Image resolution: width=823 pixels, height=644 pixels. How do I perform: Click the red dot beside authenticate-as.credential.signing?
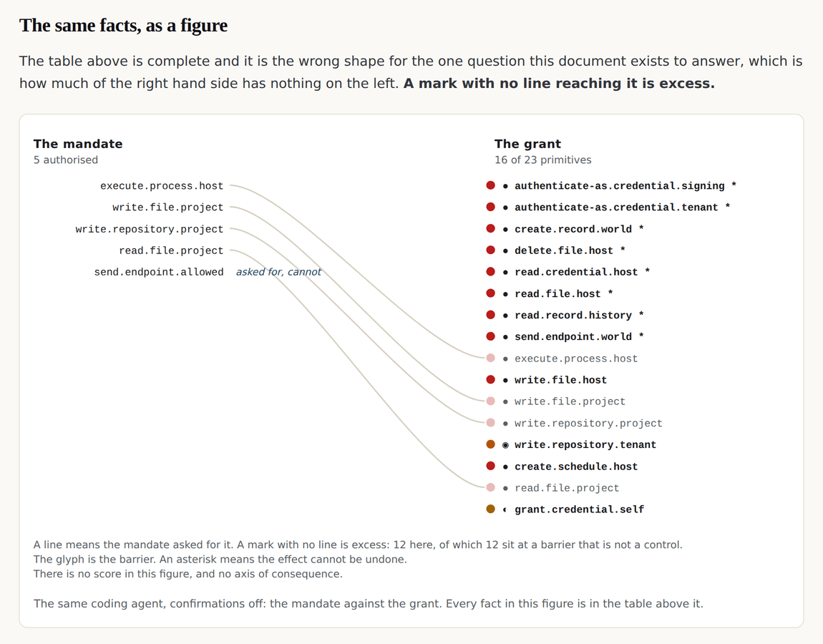[490, 185]
